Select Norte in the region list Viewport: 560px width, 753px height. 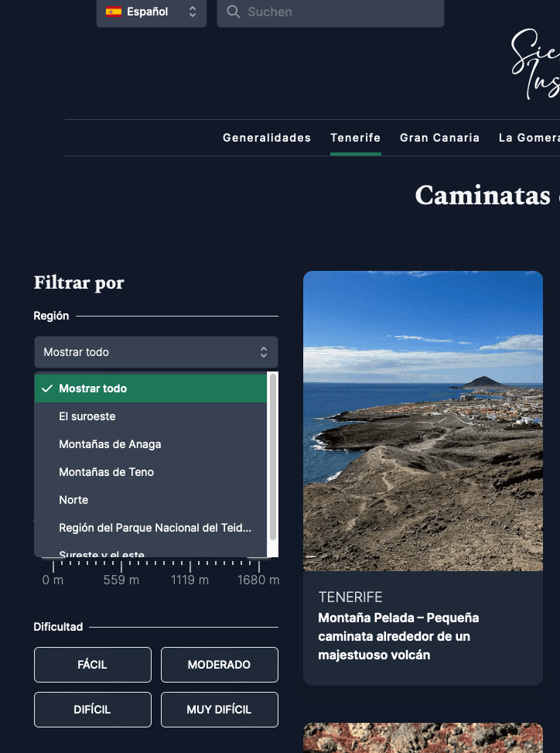[73, 500]
